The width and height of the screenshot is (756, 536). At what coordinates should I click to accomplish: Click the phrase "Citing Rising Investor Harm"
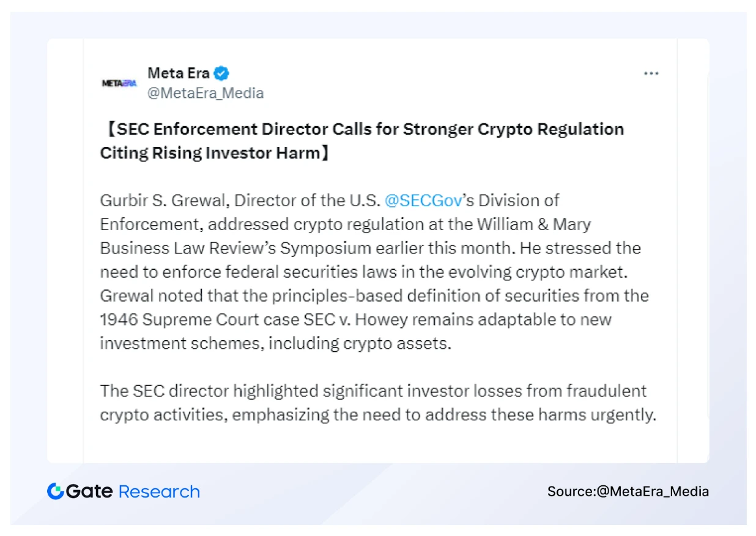[210, 153]
